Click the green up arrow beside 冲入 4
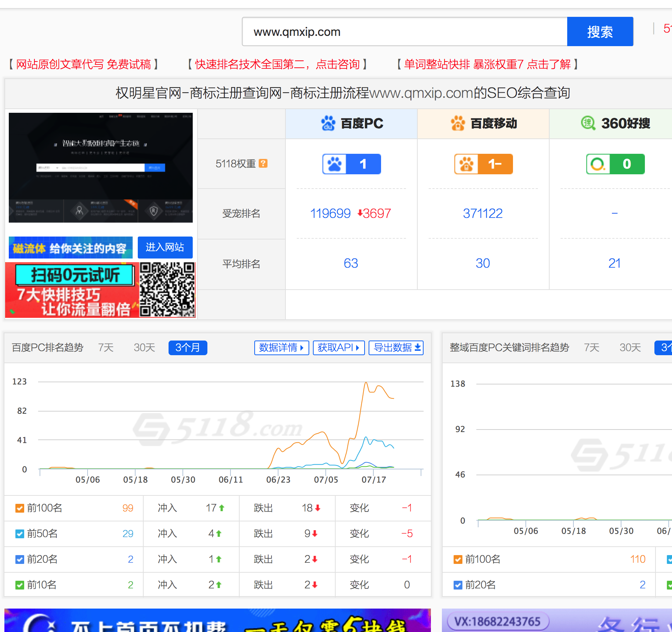The width and height of the screenshot is (672, 632). [x=219, y=534]
